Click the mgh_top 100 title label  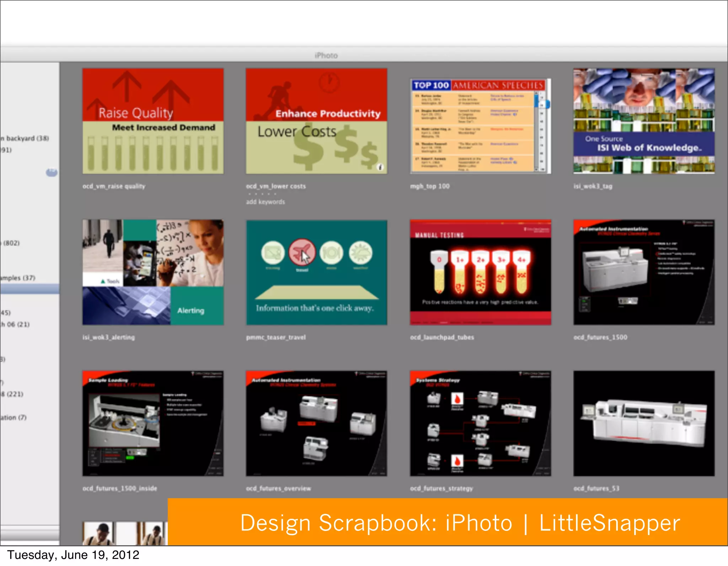point(430,186)
